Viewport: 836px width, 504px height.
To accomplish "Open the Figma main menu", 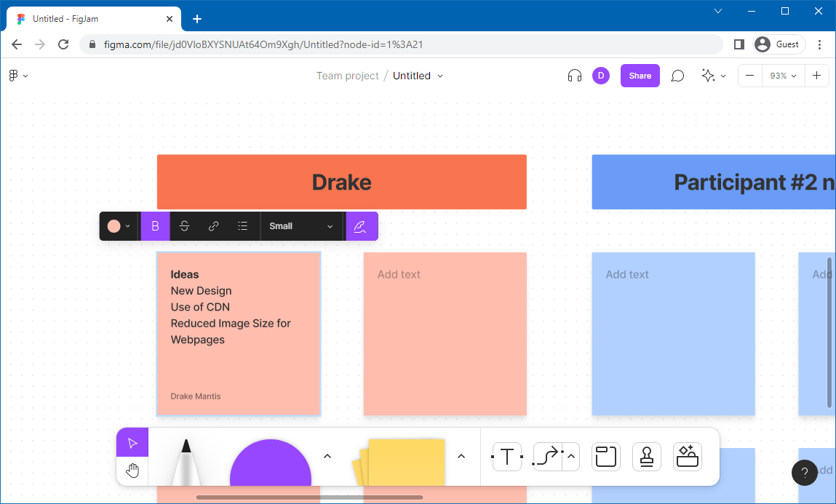I will pyautogui.click(x=18, y=76).
